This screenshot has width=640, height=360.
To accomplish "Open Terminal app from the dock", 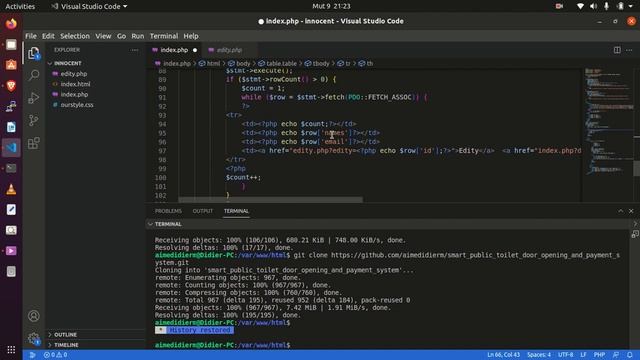I will click(x=11, y=168).
